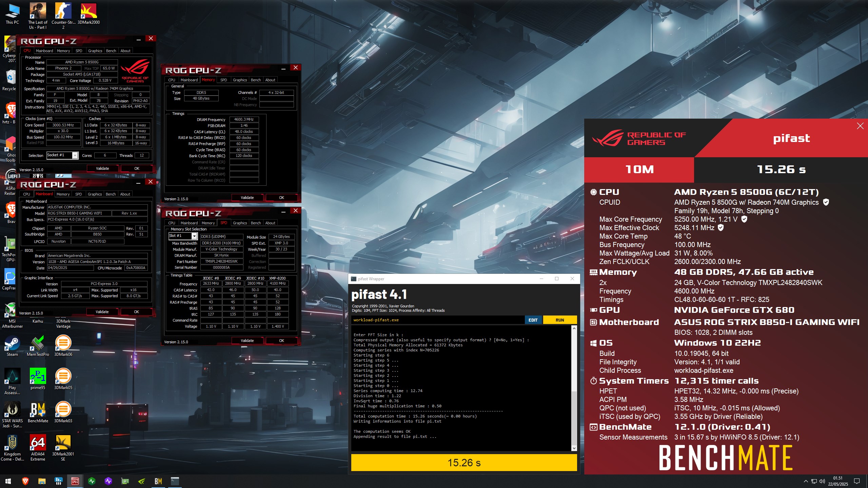Screen dimensions: 868x488
Task: Click Validate in CPU-Z processor window
Action: coord(102,168)
